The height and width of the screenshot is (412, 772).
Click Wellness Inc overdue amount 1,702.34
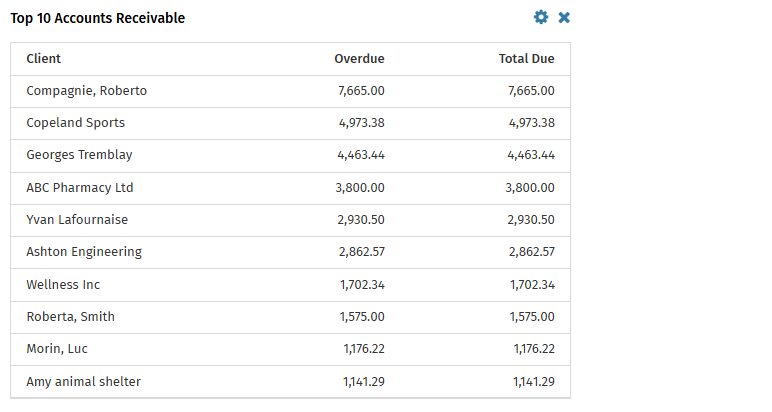coord(362,285)
